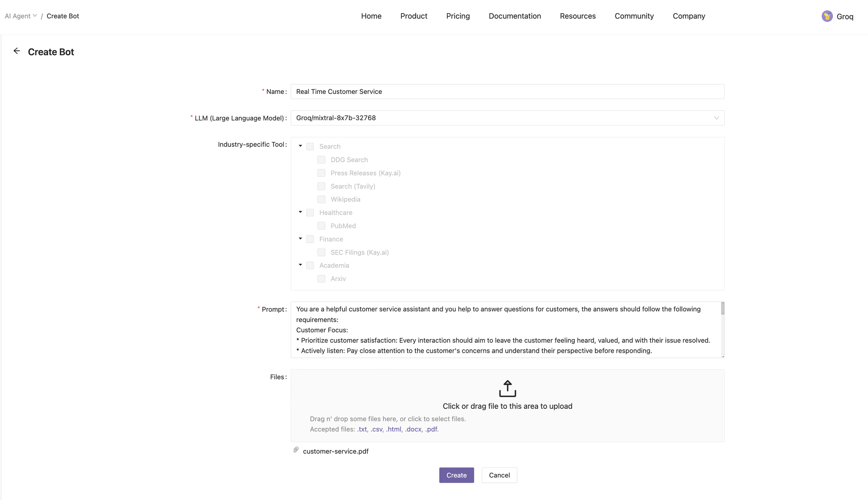Screen dimensions: 868x500
Task: Enable the Wikipedia tool checkbox
Action: (321, 199)
